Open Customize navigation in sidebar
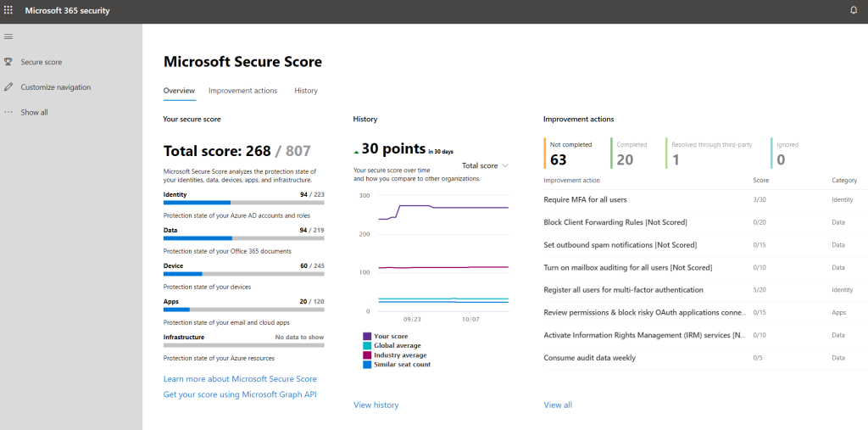 point(56,87)
